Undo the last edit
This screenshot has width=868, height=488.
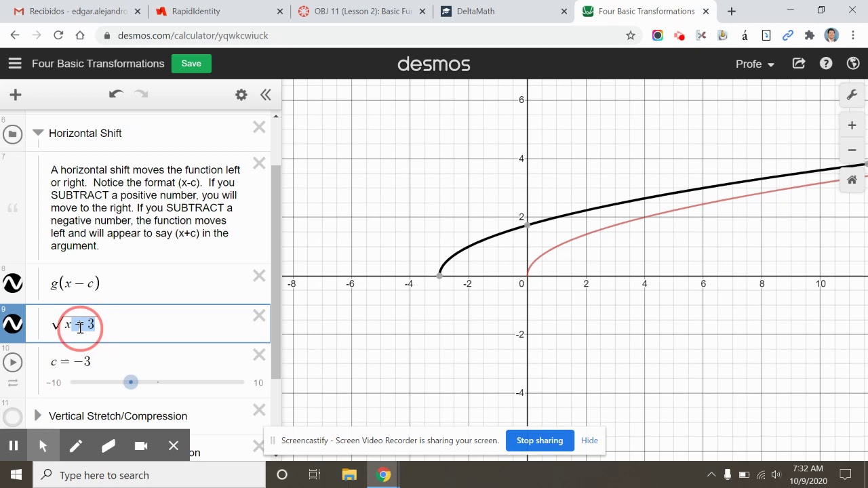116,94
